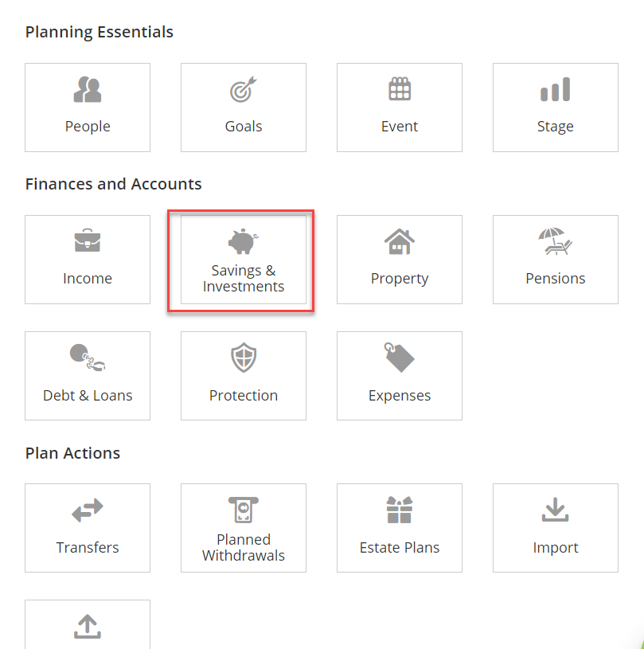
Task: Choose the Pensions beach chair tile
Action: (x=556, y=260)
